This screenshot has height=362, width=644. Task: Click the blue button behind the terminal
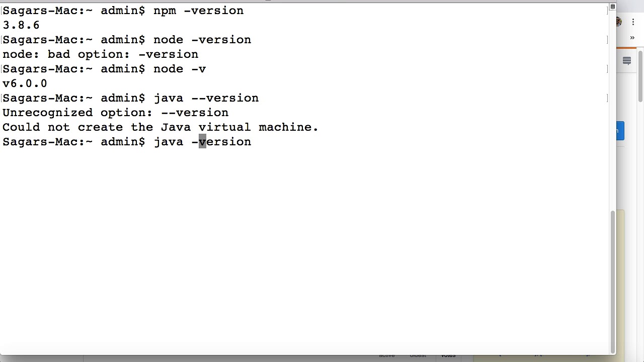(x=620, y=131)
